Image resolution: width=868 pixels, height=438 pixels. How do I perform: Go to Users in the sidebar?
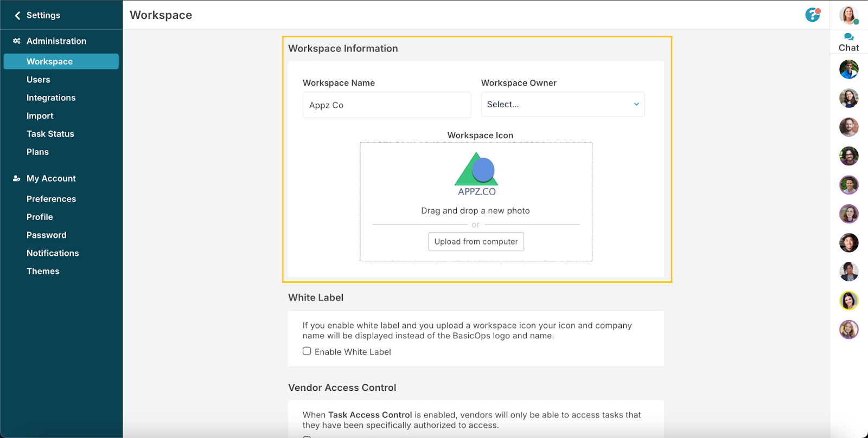click(39, 80)
